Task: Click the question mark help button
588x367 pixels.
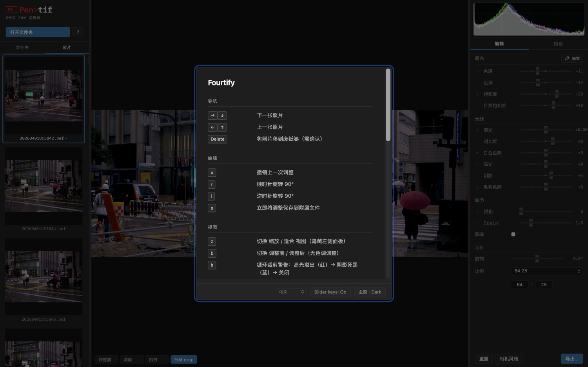Action: [78, 32]
